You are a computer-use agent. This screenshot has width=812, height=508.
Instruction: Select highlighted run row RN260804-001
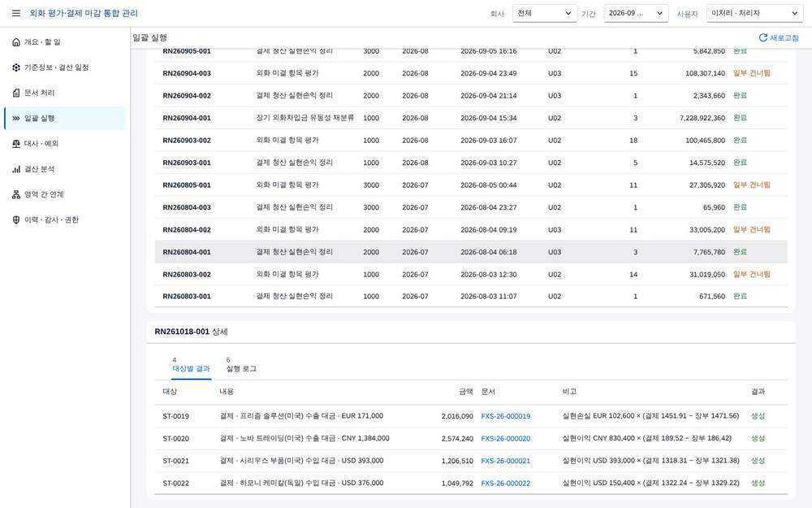471,252
